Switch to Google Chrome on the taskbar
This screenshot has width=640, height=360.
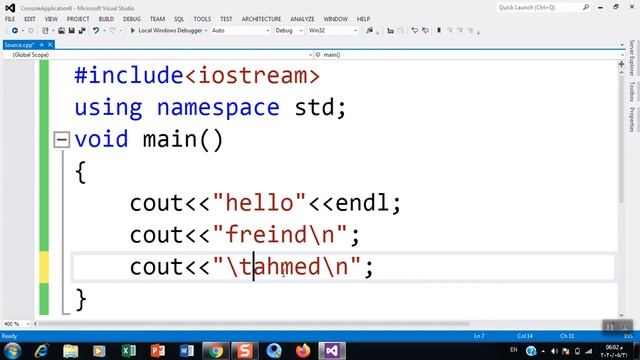[216, 351]
